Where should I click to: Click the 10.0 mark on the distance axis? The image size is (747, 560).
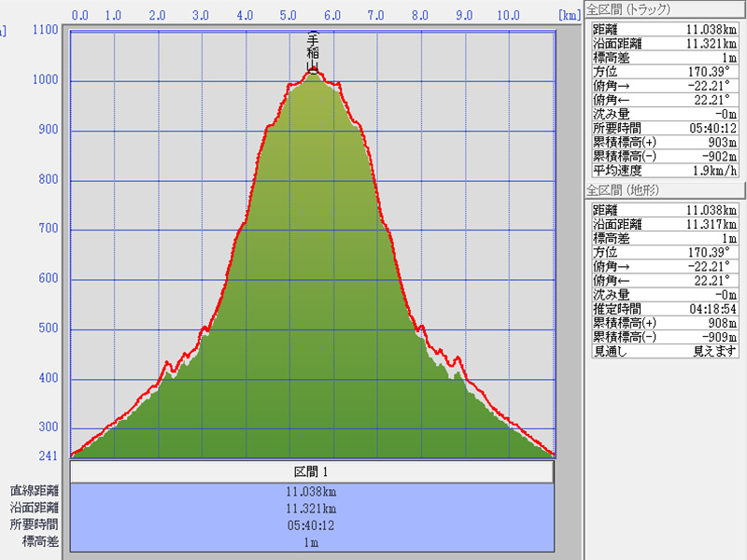tap(508, 15)
